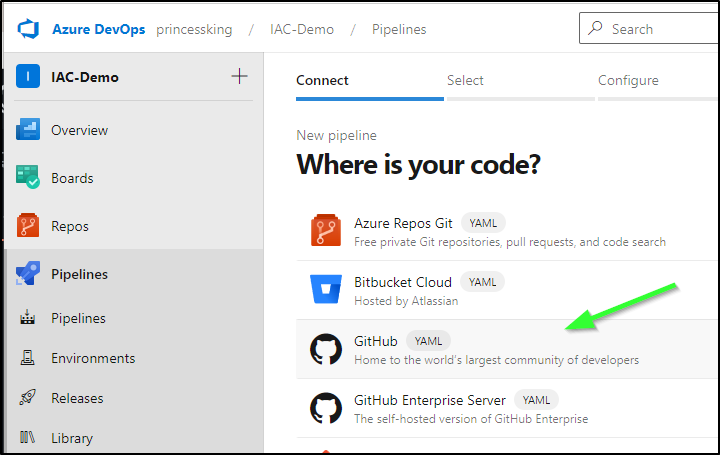
Task: Click the GitHub Enterprise Server octocat icon
Action: point(326,408)
